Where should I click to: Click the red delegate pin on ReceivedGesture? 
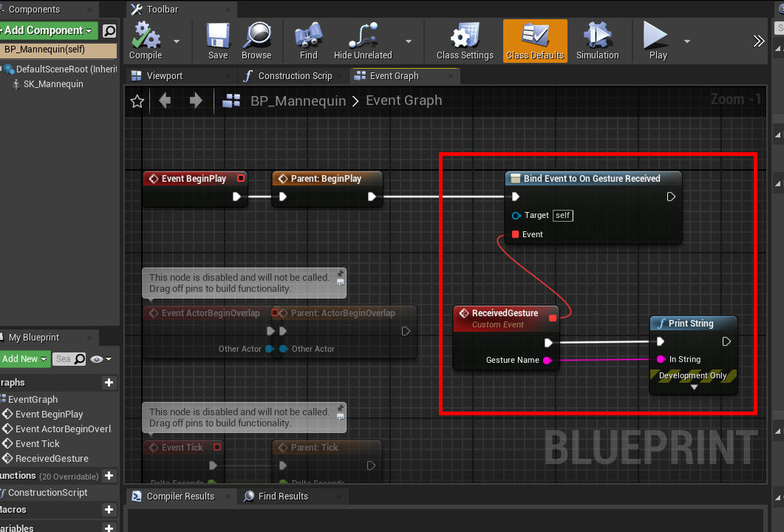pyautogui.click(x=553, y=317)
